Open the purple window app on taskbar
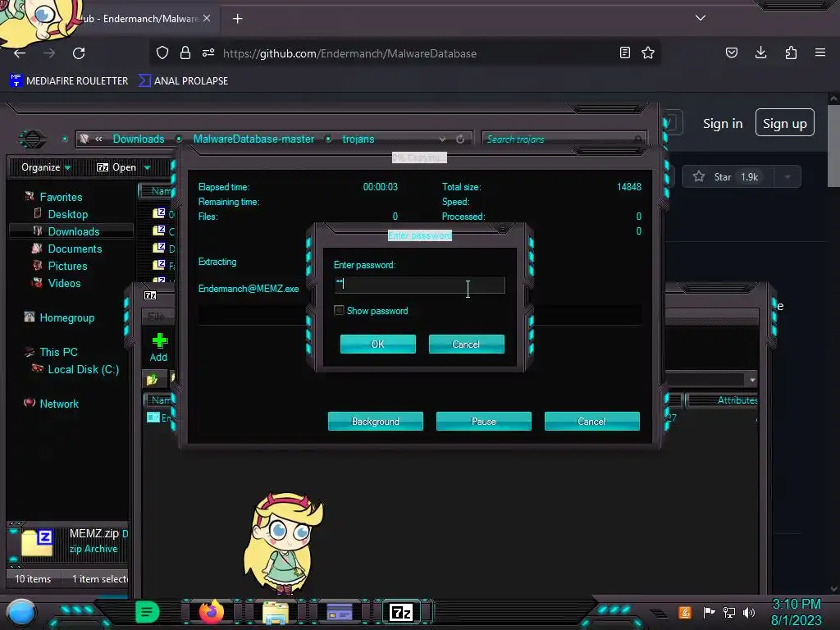 [339, 612]
